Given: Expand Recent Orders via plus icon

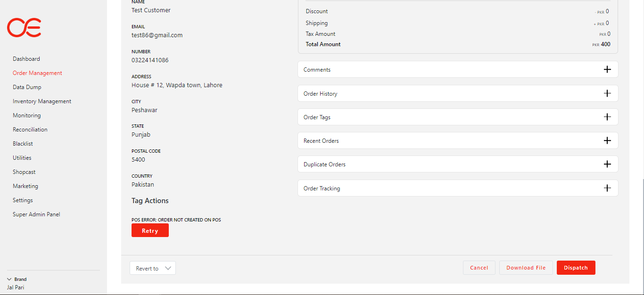Looking at the screenshot, I should coord(607,140).
